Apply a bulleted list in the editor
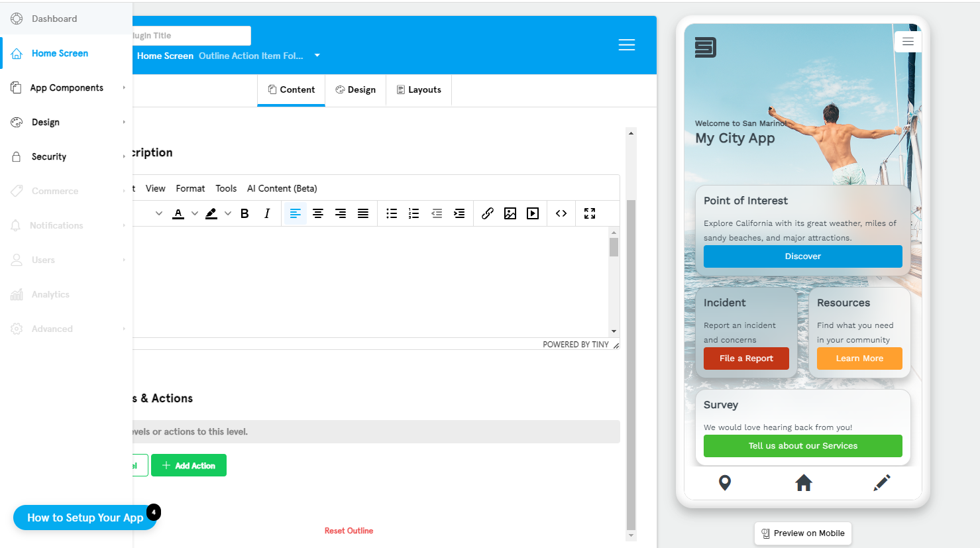This screenshot has width=980, height=548. pos(391,213)
